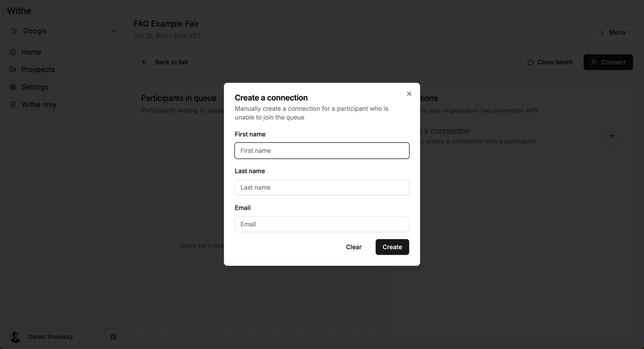Close the Create a connection dialog

click(x=409, y=94)
